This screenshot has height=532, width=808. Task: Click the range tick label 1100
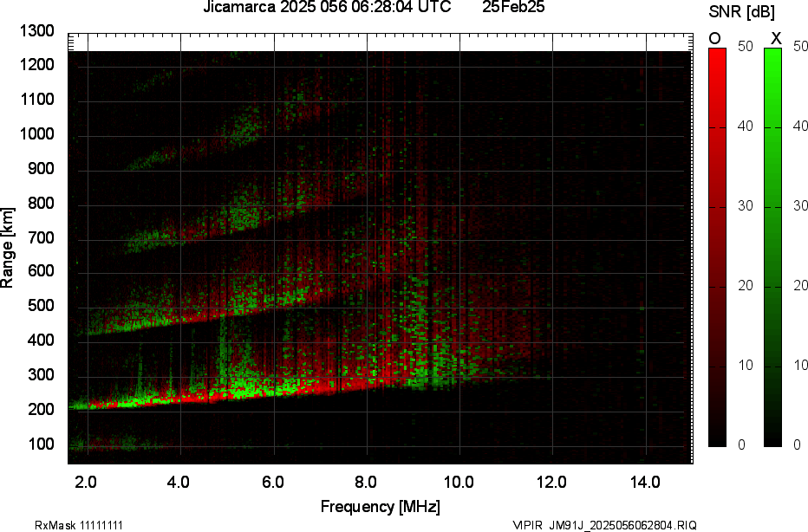36,100
